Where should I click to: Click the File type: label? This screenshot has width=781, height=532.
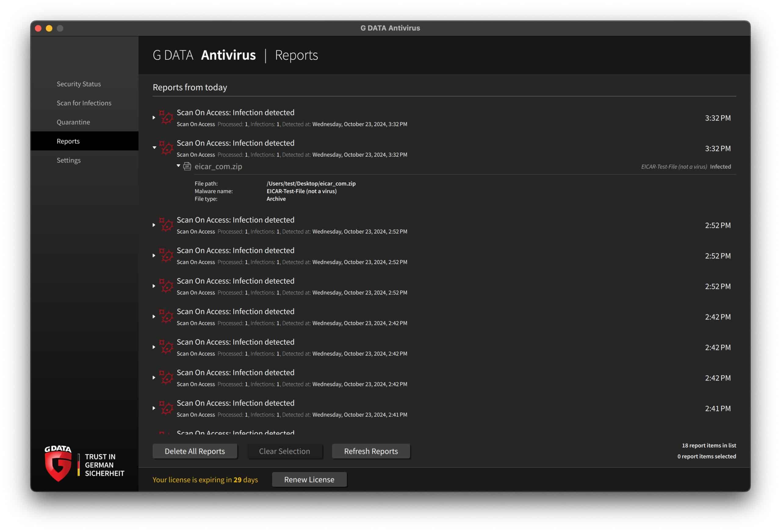click(206, 199)
